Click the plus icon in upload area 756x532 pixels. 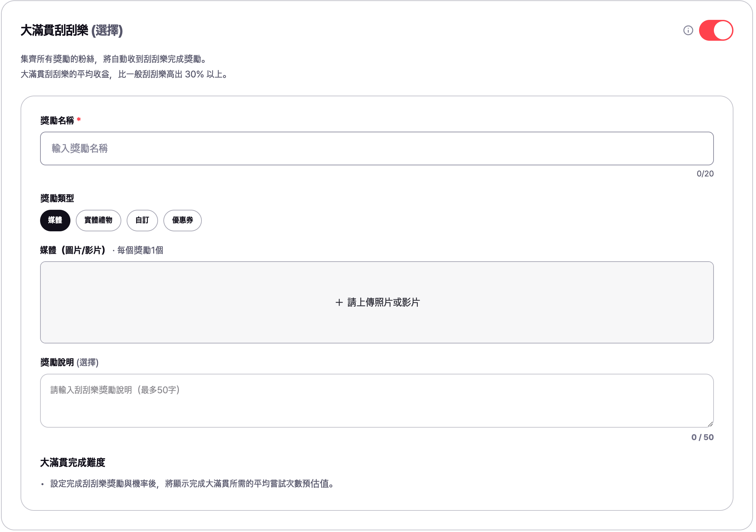click(x=339, y=302)
